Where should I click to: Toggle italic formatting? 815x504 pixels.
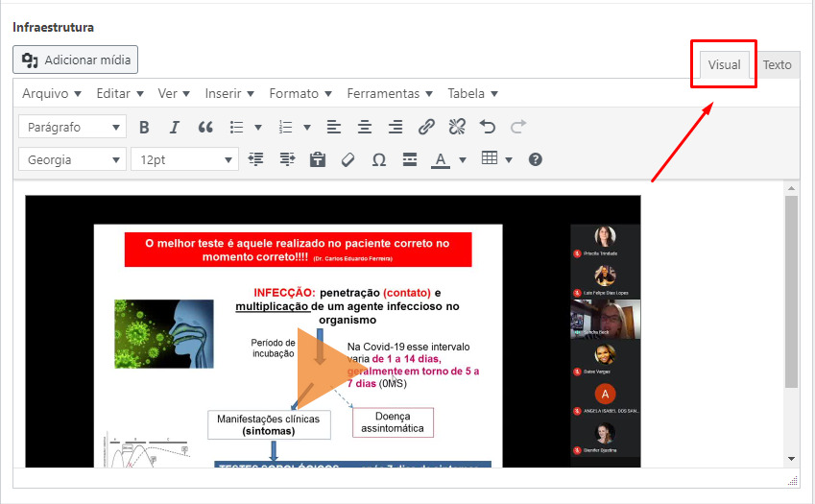click(x=175, y=127)
